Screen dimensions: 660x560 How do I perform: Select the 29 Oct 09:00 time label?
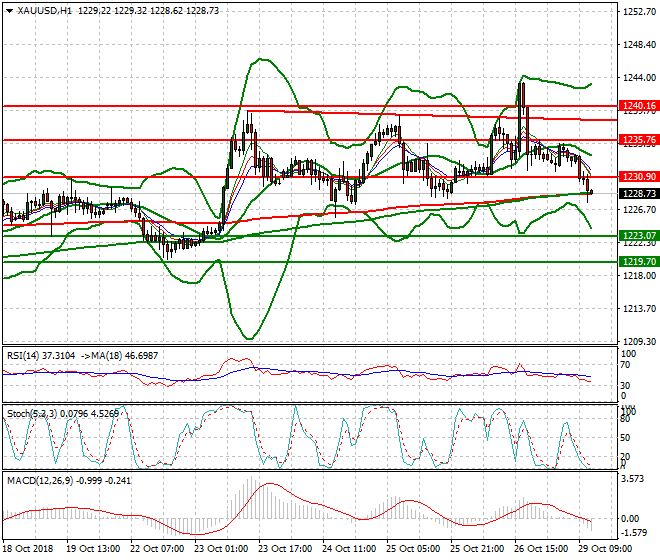(605, 549)
